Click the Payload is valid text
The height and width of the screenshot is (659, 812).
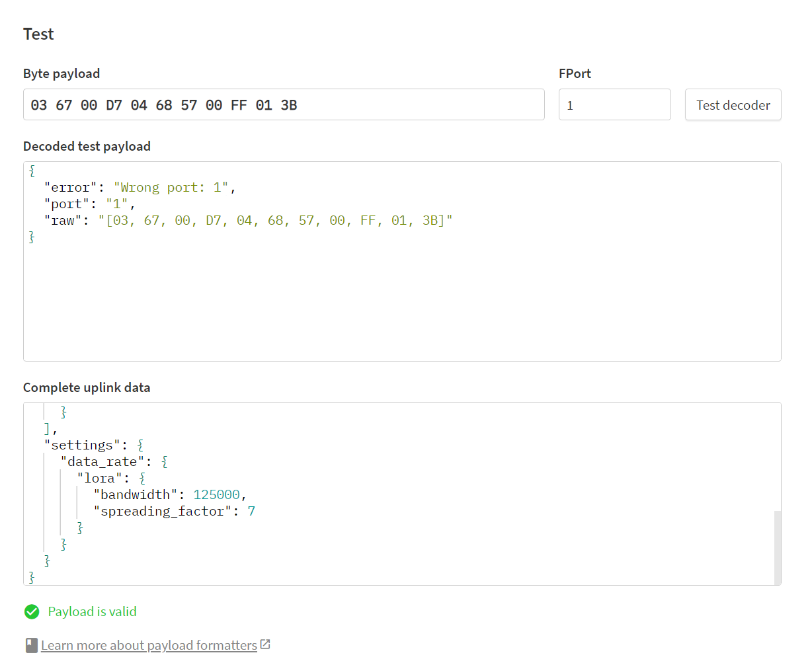[x=92, y=612]
